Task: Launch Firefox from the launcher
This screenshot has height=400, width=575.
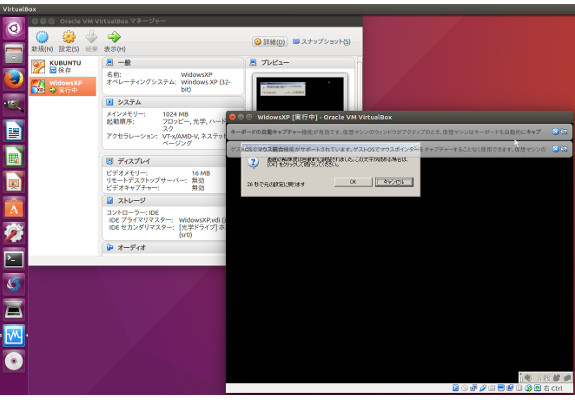Action: (x=14, y=80)
